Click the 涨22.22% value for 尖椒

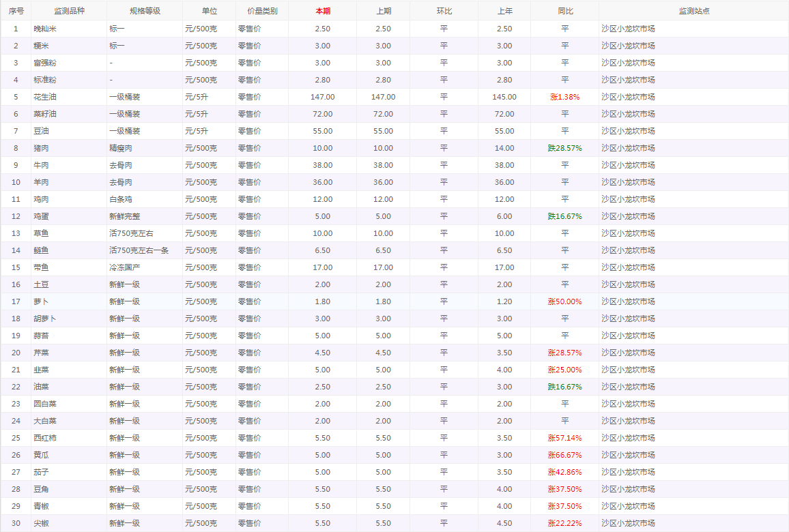click(564, 523)
